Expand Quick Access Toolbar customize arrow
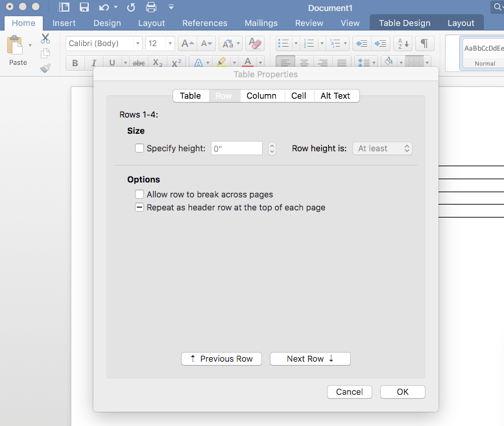This screenshot has width=504, height=426. 171,6
